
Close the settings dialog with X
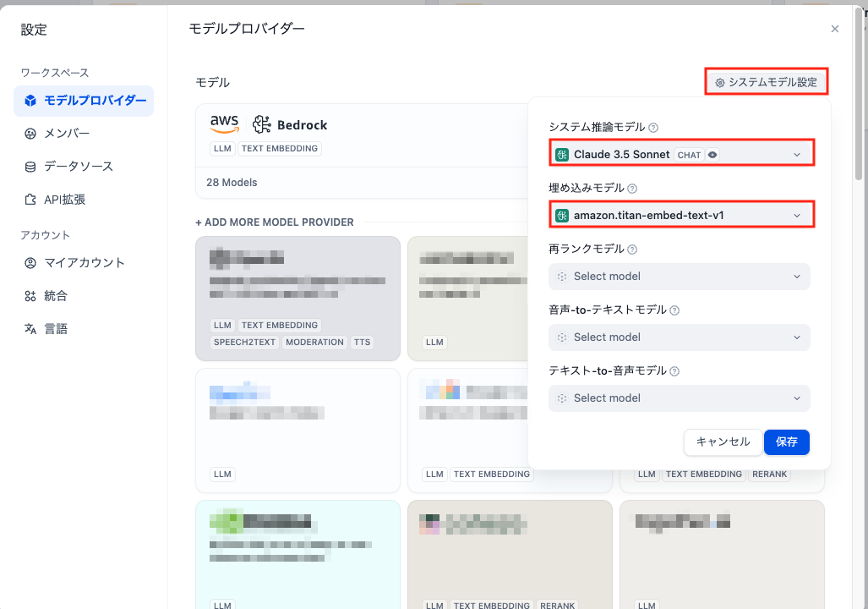(x=835, y=29)
